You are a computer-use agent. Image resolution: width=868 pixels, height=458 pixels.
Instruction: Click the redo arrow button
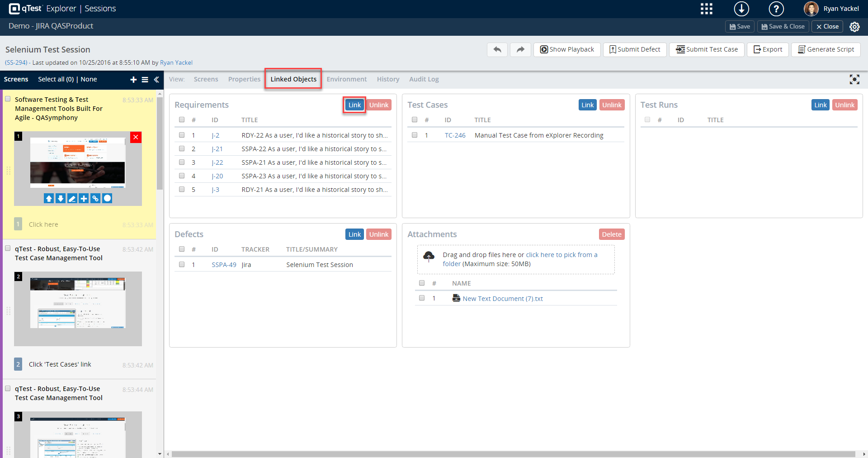point(520,49)
